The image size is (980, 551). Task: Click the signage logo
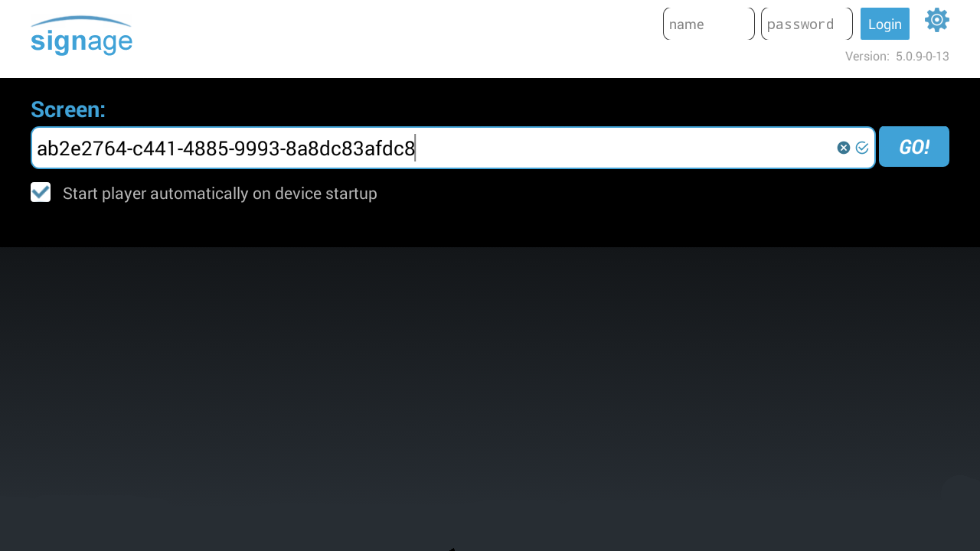tap(81, 36)
